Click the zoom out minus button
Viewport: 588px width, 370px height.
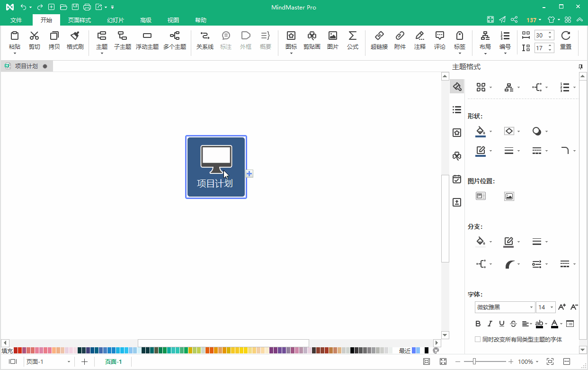pos(458,362)
